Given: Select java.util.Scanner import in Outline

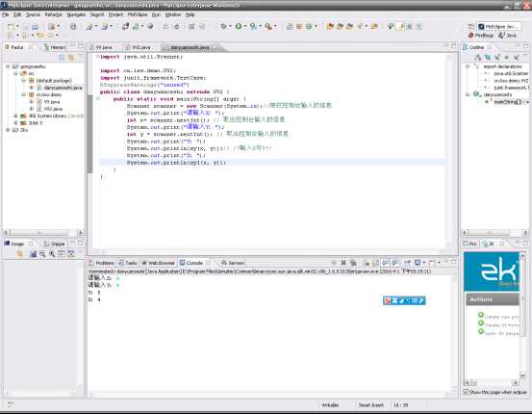Looking at the screenshot, I should (x=511, y=73).
